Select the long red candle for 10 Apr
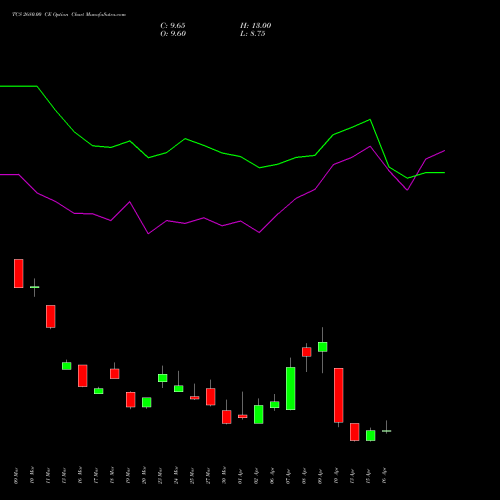The image size is (500, 500). click(338, 395)
